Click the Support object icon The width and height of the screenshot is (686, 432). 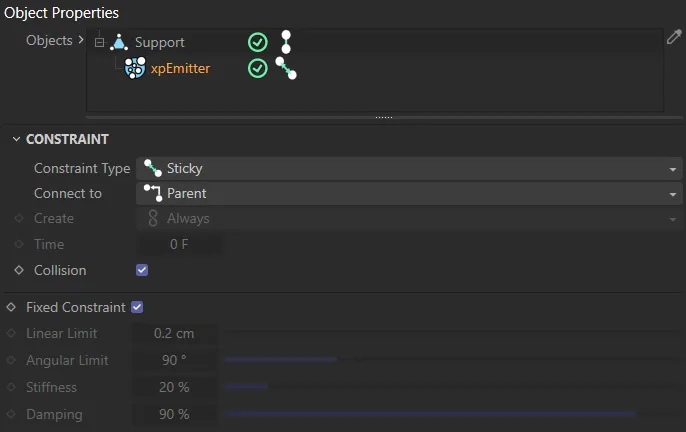click(x=120, y=42)
